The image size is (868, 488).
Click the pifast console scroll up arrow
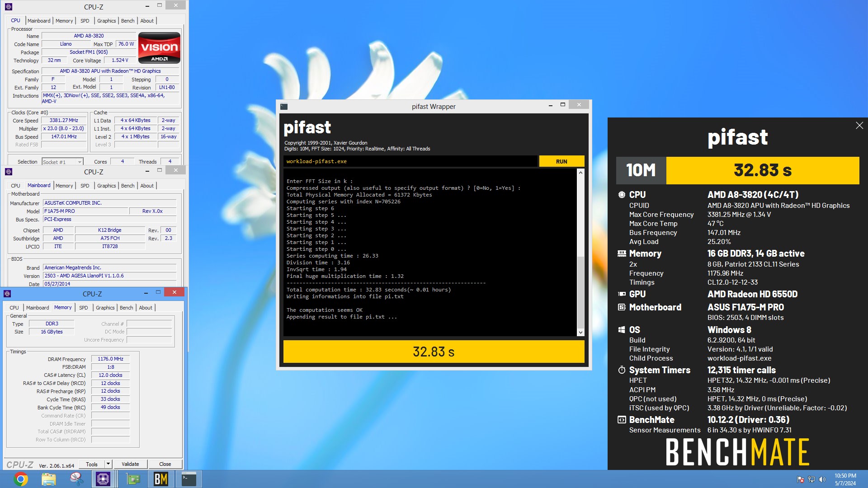[x=580, y=173]
